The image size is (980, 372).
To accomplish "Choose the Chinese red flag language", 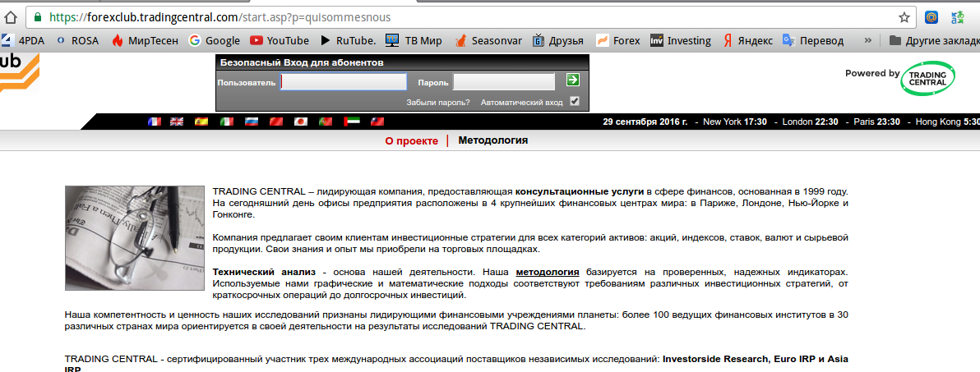I will coord(276,122).
